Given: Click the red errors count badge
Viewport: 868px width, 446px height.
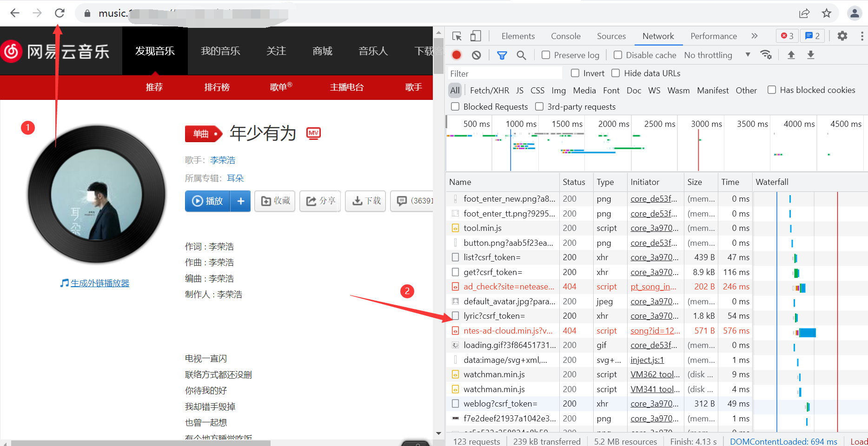Looking at the screenshot, I should 787,36.
